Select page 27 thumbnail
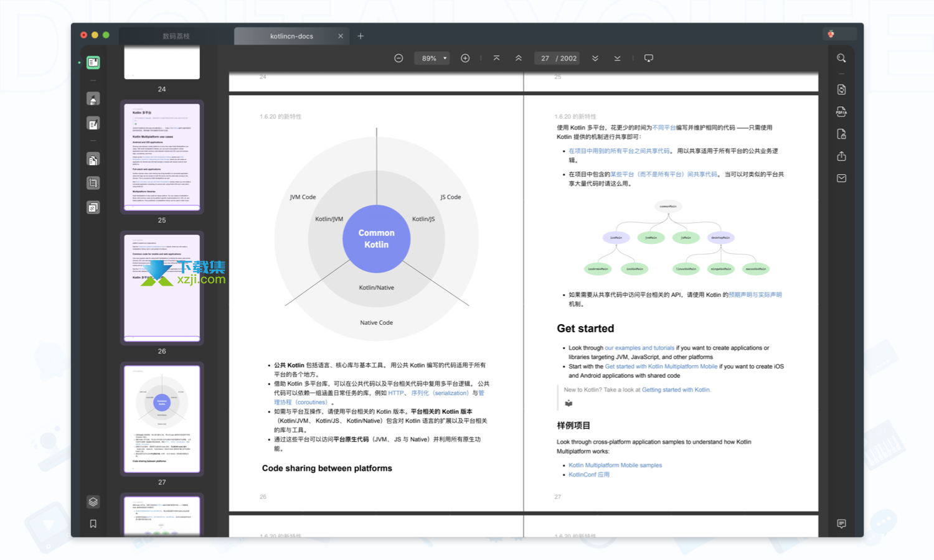The width and height of the screenshot is (934, 560). pos(162,419)
